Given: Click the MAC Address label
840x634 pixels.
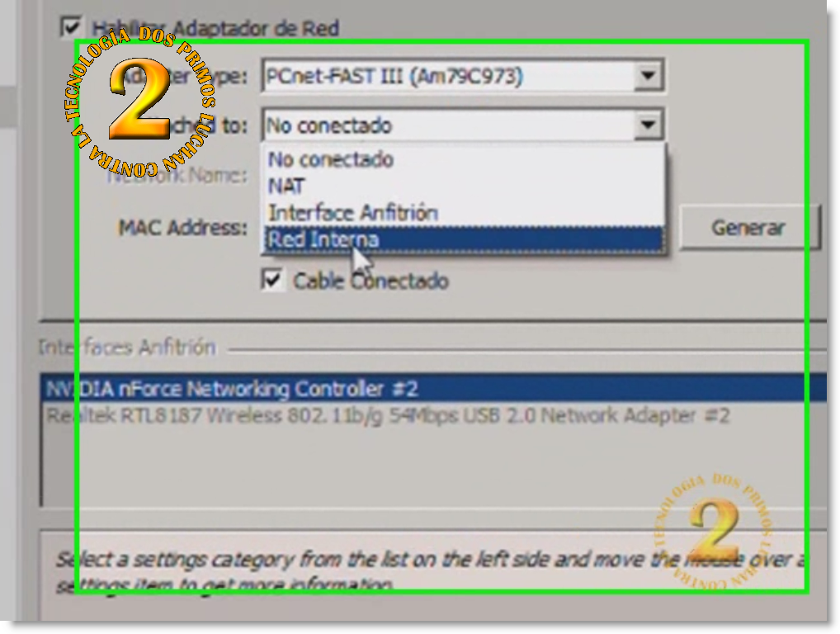Looking at the screenshot, I should point(182,228).
